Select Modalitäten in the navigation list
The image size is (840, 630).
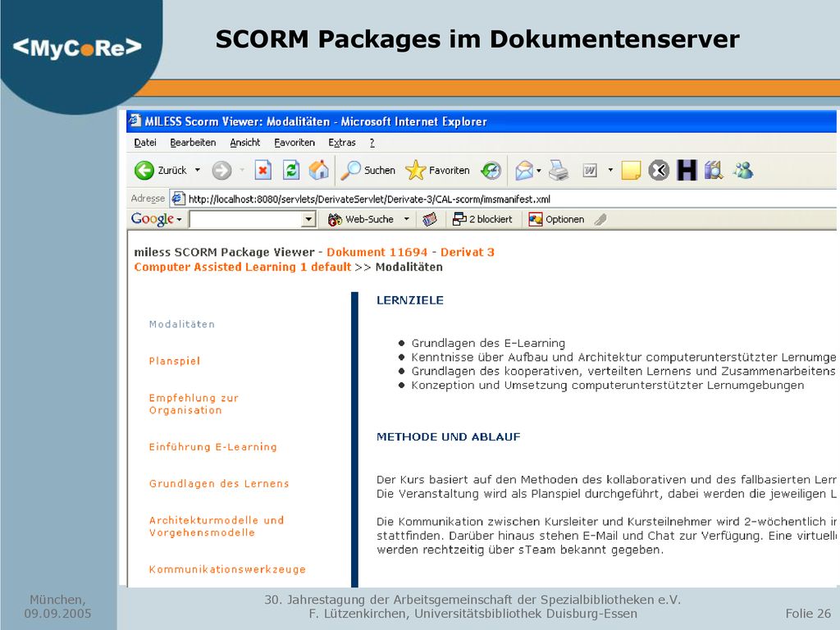coord(181,324)
